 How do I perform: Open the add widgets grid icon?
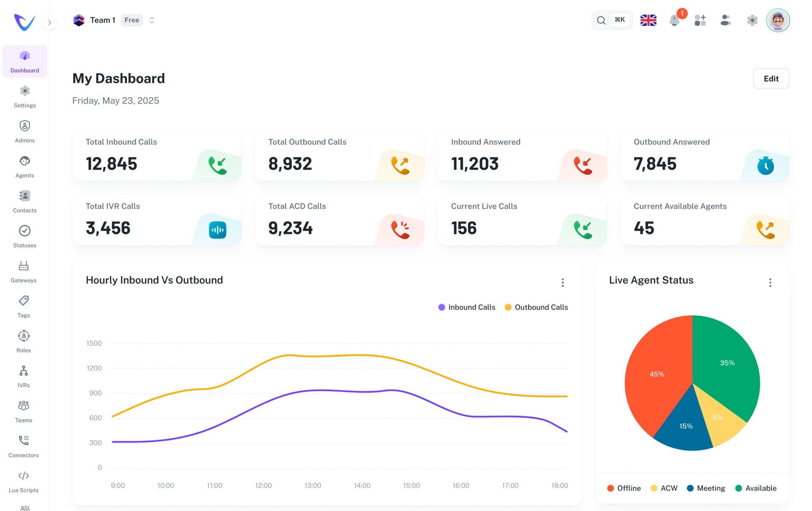point(700,20)
